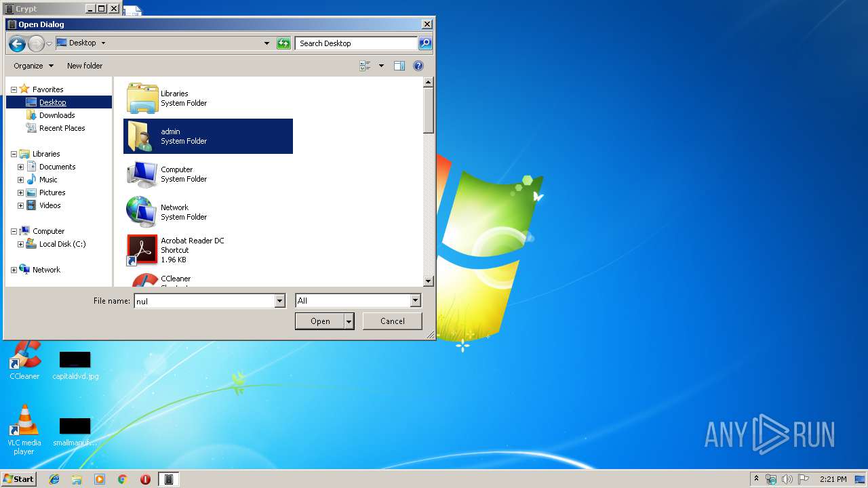Select smallmanuf desktop file
Image resolution: width=868 pixels, height=488 pixels.
75,432
